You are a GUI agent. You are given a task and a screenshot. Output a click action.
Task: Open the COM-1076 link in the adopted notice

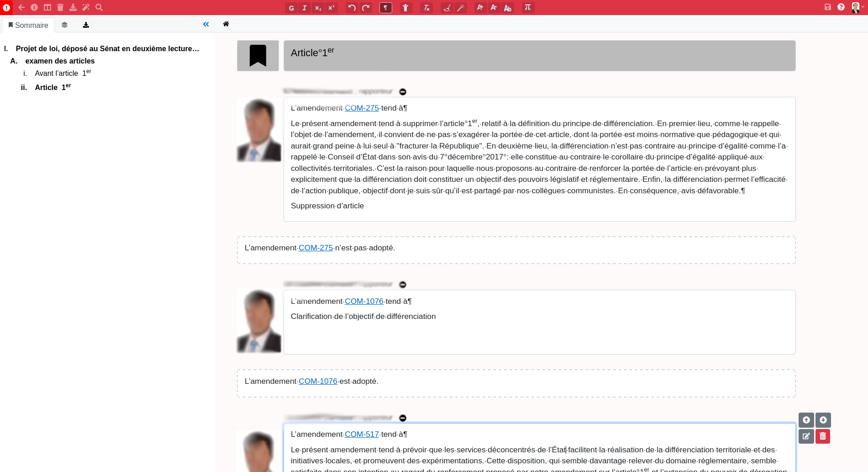(318, 382)
